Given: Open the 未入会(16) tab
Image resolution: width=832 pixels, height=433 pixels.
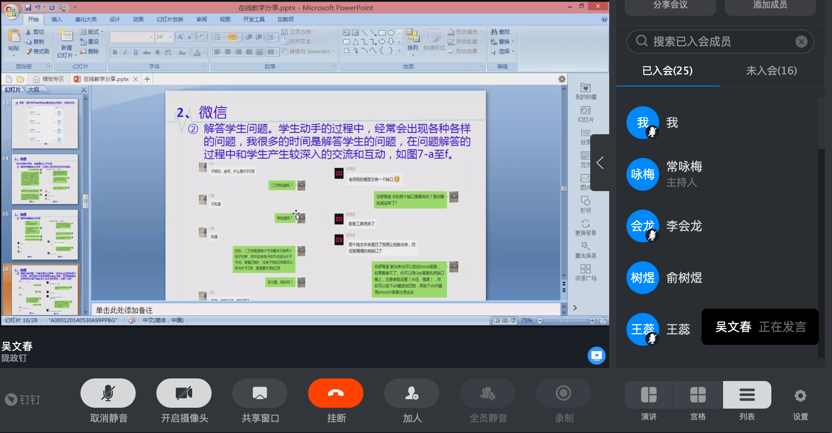Looking at the screenshot, I should click(x=771, y=71).
